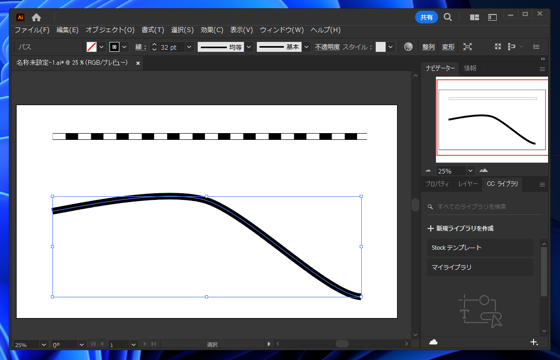Click the fill color swatch showing none

pyautogui.click(x=92, y=47)
